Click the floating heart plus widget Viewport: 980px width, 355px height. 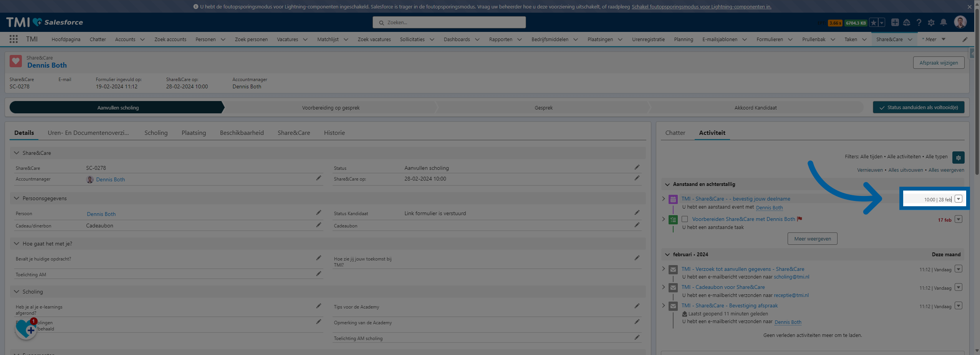click(x=26, y=329)
